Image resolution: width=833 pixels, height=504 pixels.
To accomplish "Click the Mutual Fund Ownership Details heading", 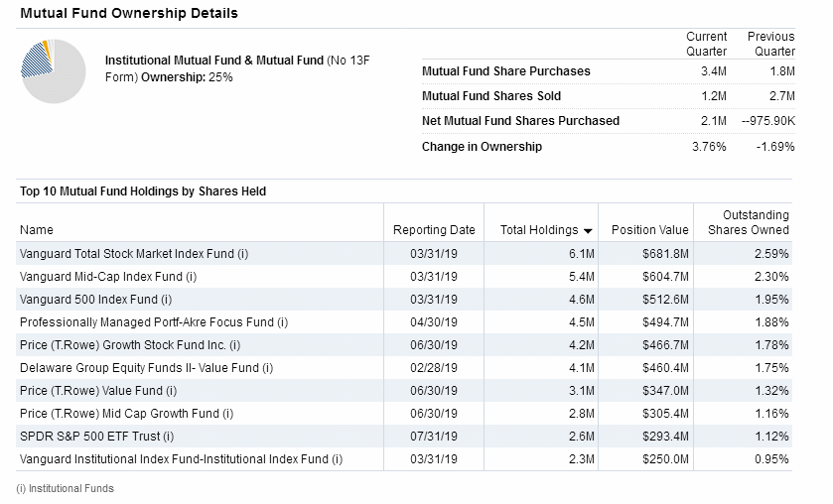I will pos(129,13).
